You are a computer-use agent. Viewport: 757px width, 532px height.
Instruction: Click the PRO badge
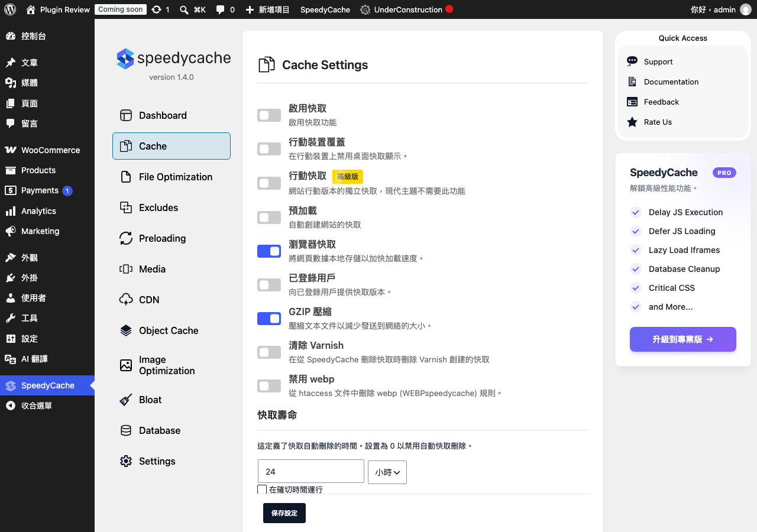tap(724, 173)
